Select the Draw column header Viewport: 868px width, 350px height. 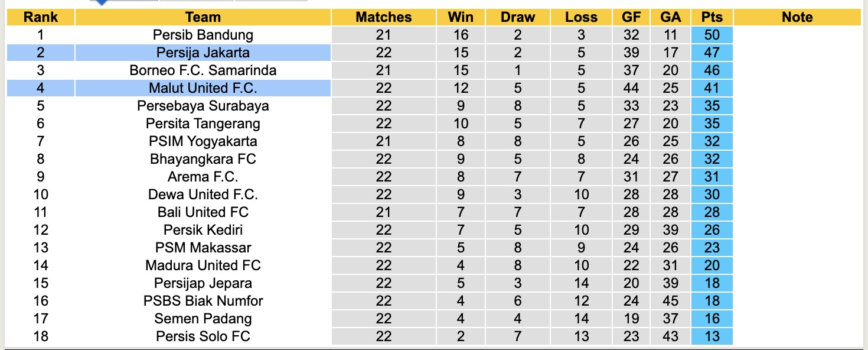coord(517,17)
